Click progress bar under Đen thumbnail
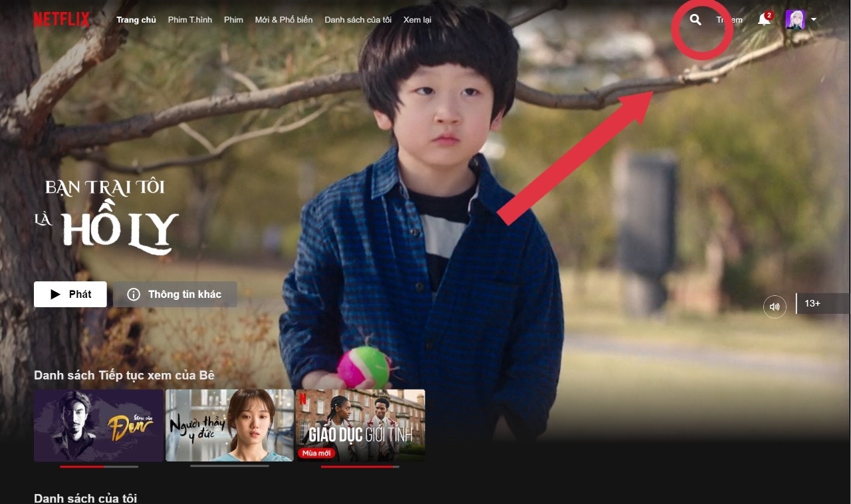 point(99,467)
